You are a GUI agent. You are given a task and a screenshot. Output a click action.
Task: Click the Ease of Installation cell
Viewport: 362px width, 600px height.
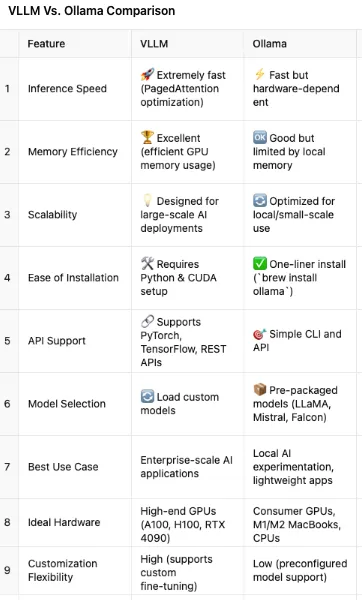(75, 278)
